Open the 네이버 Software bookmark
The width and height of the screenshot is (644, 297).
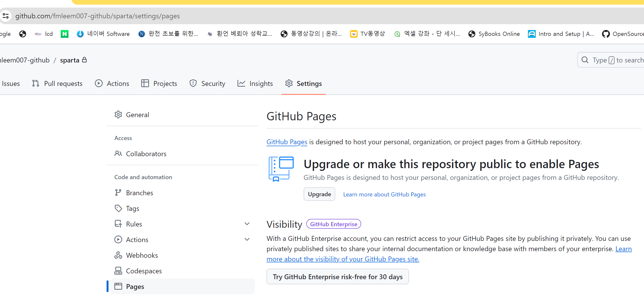point(103,34)
